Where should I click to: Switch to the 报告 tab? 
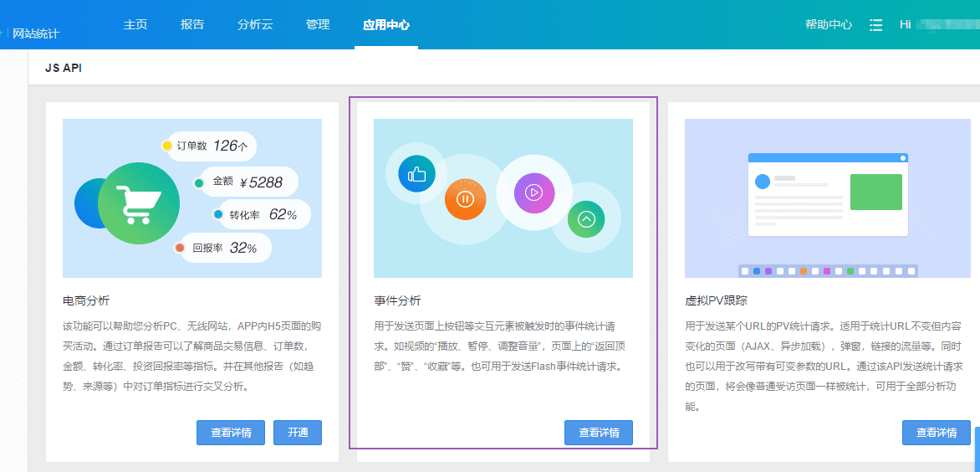coord(192,24)
